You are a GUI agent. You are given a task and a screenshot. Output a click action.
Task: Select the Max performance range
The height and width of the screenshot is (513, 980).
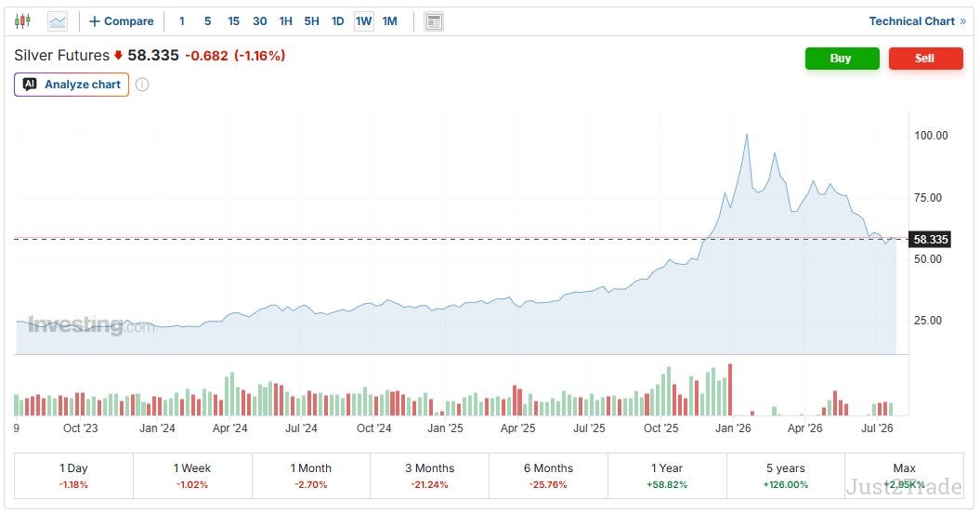click(x=905, y=476)
